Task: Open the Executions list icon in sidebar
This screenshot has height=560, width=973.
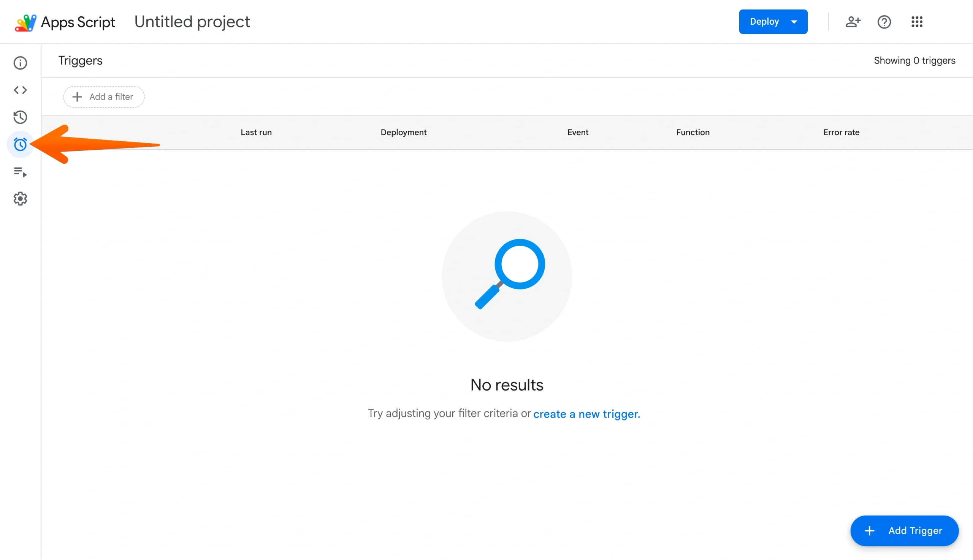Action: (21, 172)
